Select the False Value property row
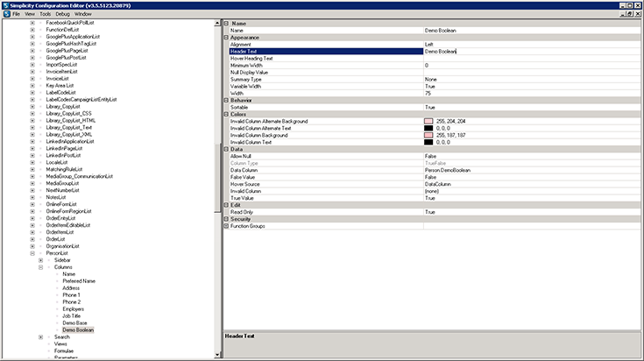This screenshot has height=361, width=644. (x=435, y=177)
